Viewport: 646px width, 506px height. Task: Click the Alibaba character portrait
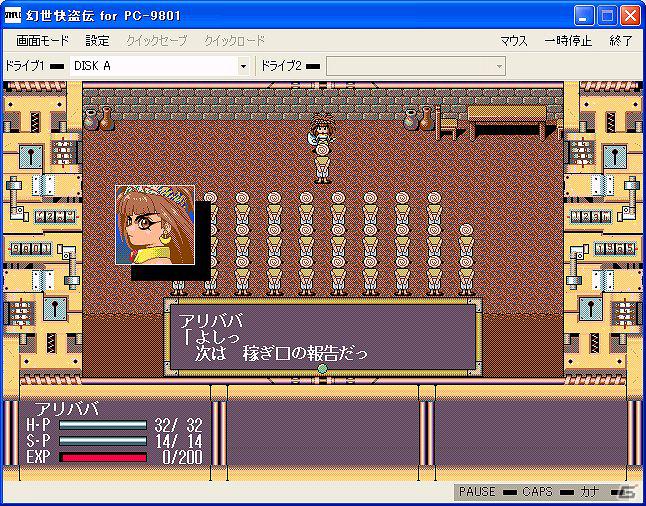[155, 225]
